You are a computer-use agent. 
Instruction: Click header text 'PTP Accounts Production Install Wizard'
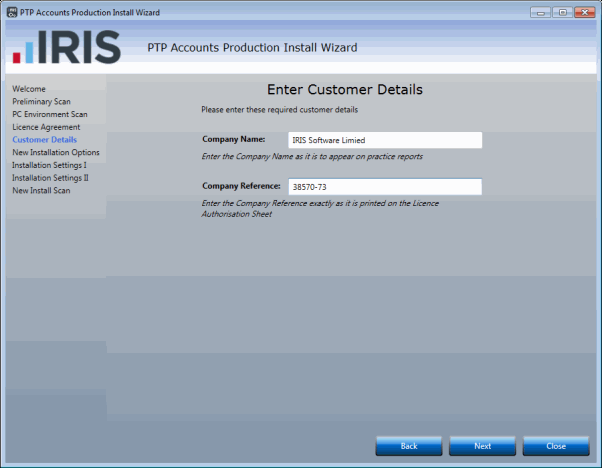point(252,48)
